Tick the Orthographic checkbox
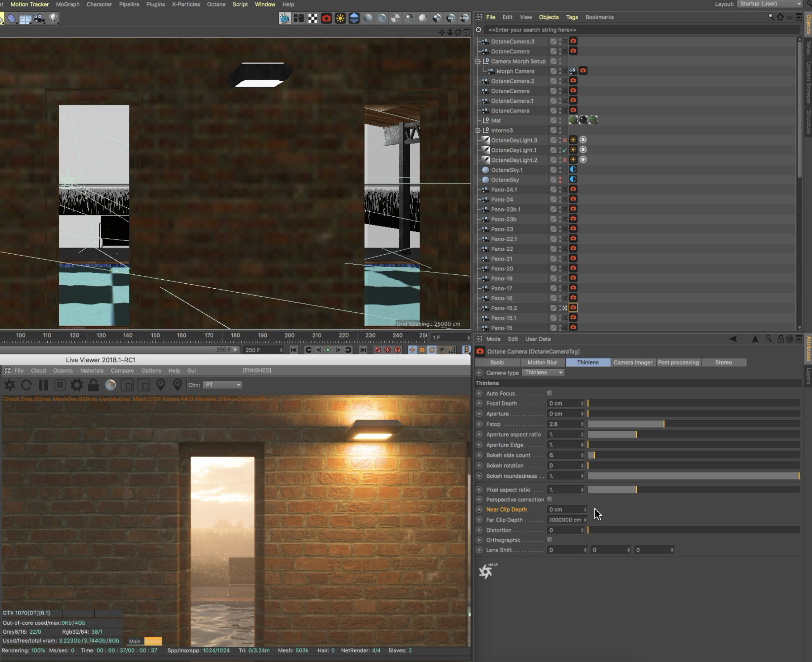Viewport: 812px width, 662px height. [x=549, y=540]
